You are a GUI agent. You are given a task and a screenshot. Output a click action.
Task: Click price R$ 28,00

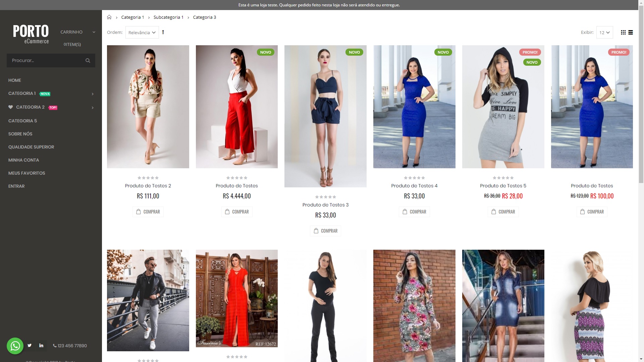(x=512, y=196)
